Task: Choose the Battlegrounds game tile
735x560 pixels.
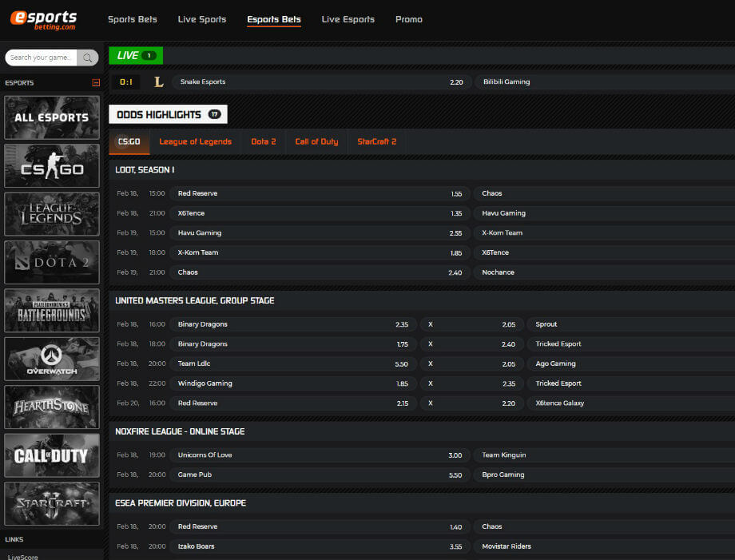Action: [x=52, y=311]
